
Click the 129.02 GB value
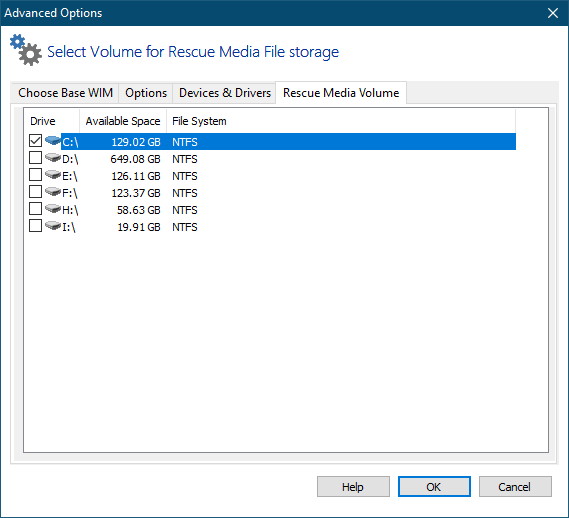[x=136, y=142]
